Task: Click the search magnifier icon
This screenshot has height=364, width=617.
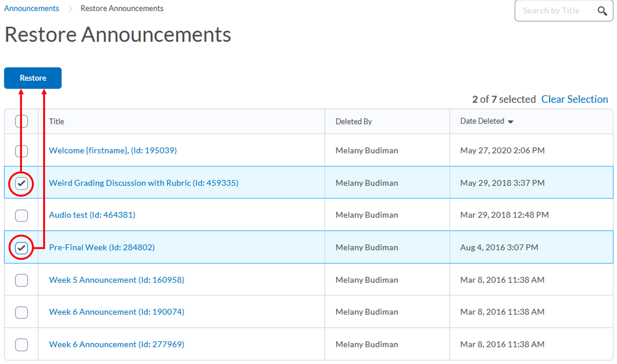Action: 602,11
